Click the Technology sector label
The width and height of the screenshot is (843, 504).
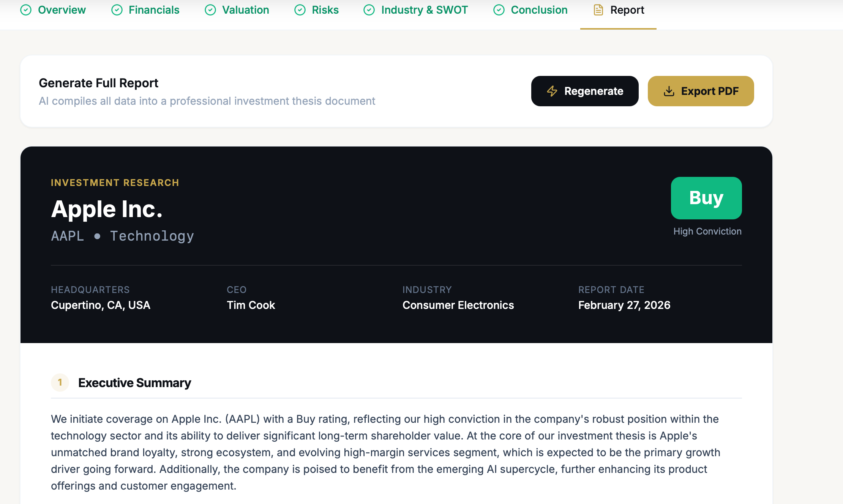pos(152,236)
